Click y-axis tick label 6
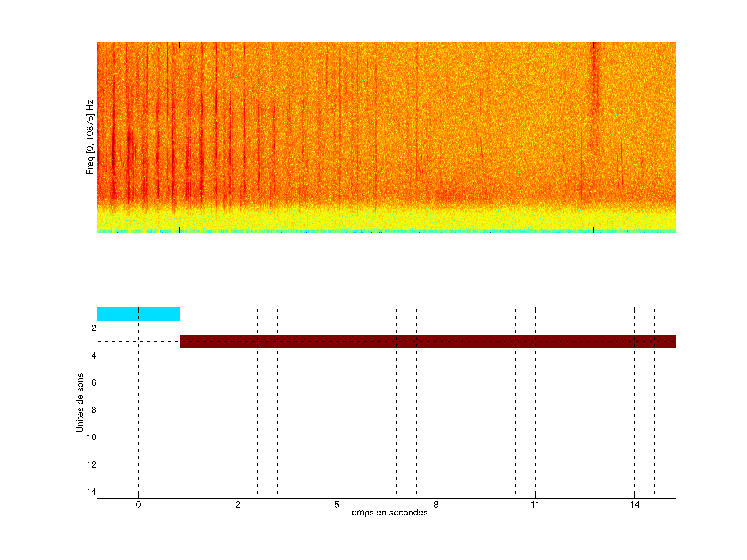 (94, 383)
